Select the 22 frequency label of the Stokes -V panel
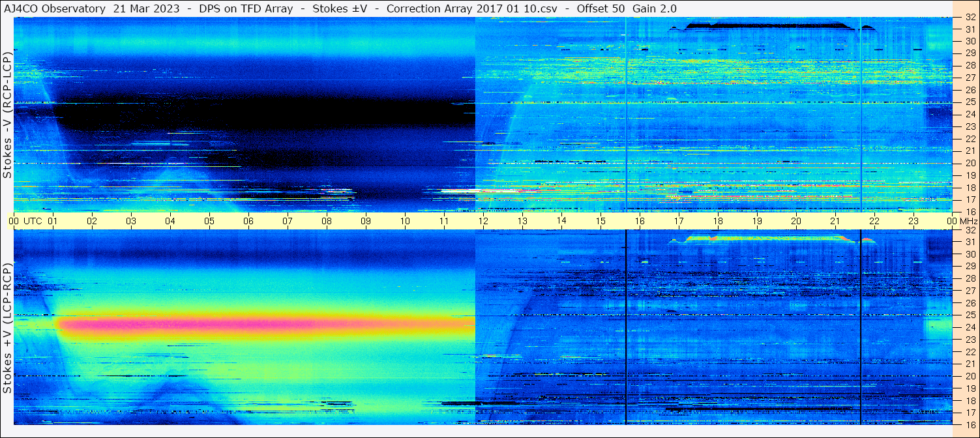 click(x=970, y=139)
